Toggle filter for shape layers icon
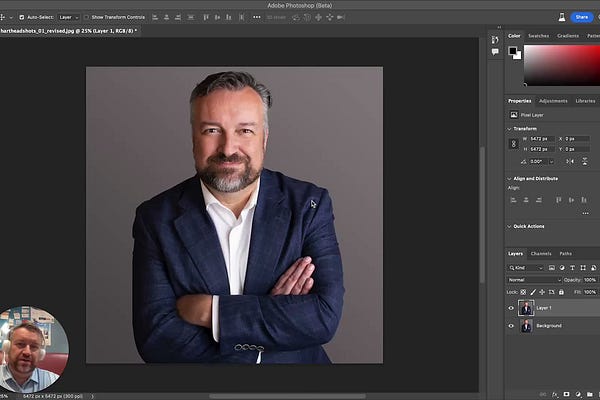The image size is (600, 400). [x=583, y=268]
